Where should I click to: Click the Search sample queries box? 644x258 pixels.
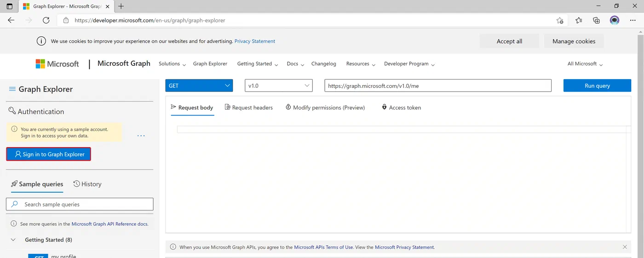(80, 204)
